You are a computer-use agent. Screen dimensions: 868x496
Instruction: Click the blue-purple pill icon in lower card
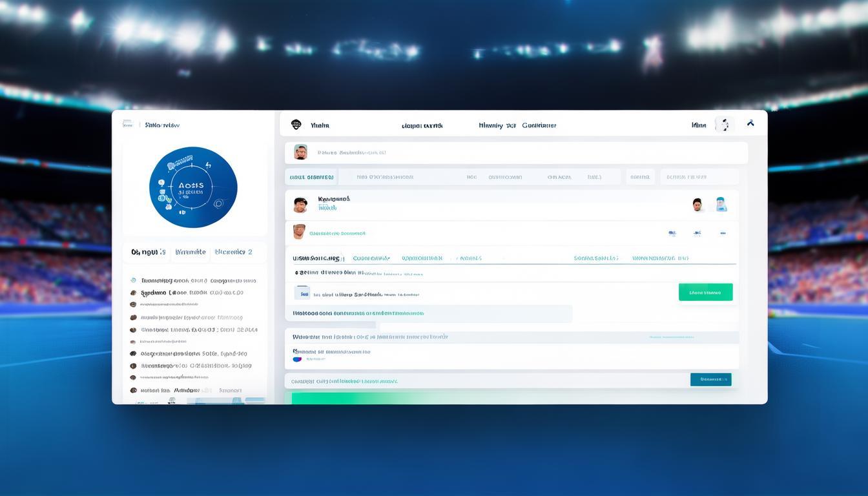pyautogui.click(x=297, y=358)
